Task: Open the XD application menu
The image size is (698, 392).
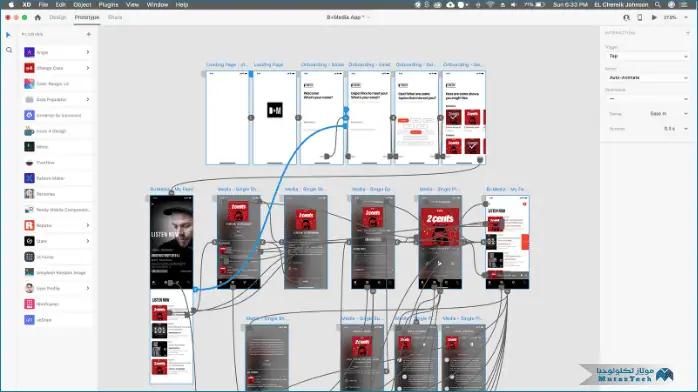Action: coord(26,4)
